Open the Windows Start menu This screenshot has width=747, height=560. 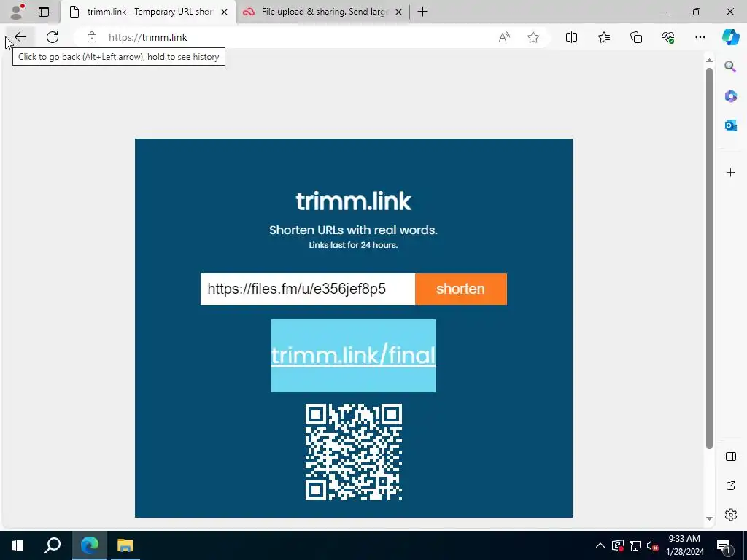pos(18,545)
